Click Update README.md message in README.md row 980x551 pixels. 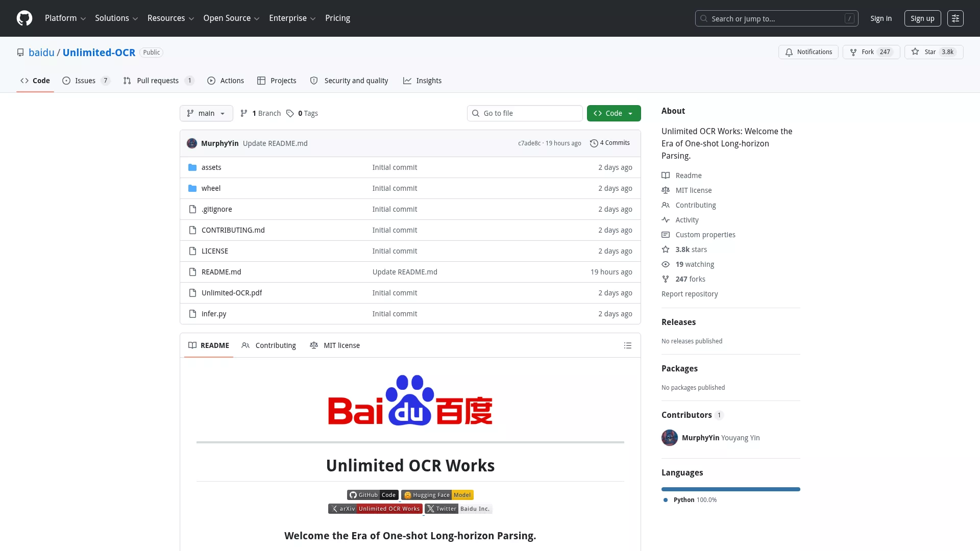tap(405, 272)
